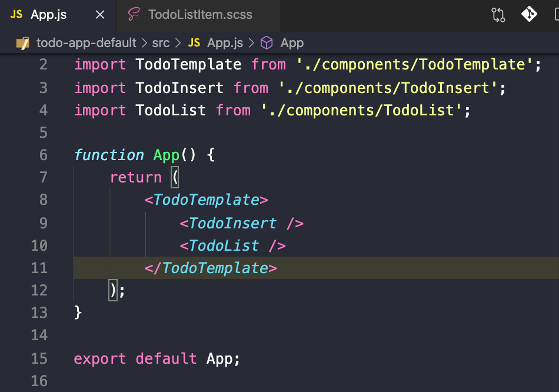This screenshot has width=559, height=392.
Task: Click the JS icon on App.js tab
Action: click(x=16, y=14)
